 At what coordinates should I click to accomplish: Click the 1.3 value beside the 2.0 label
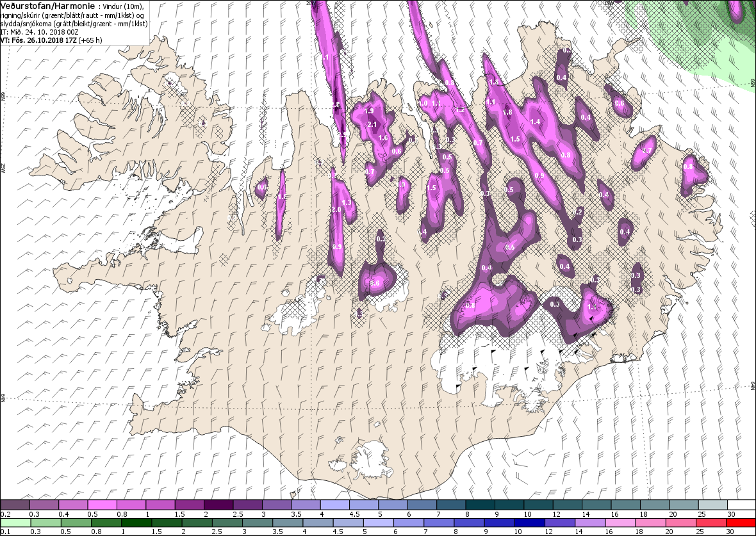[346, 203]
